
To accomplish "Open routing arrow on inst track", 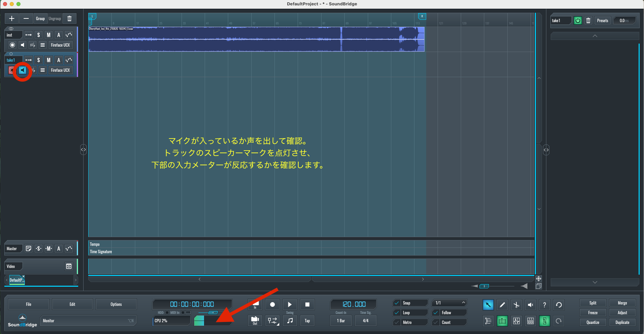I will coord(29,35).
